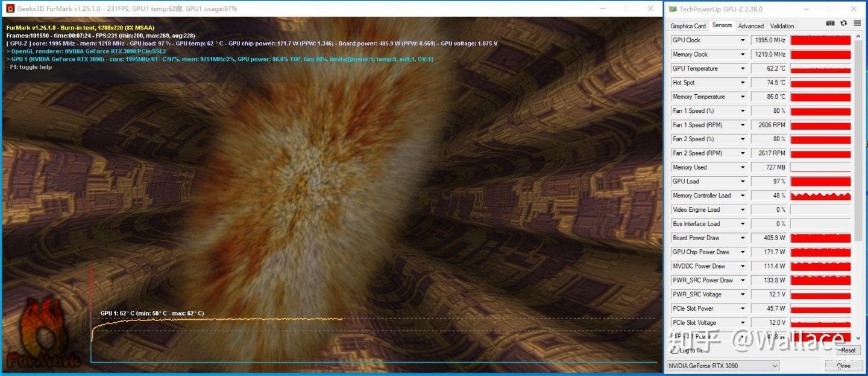Screen dimensions: 868x376
Task: Expand the Hot Spot sensor dropdown
Action: (x=743, y=83)
